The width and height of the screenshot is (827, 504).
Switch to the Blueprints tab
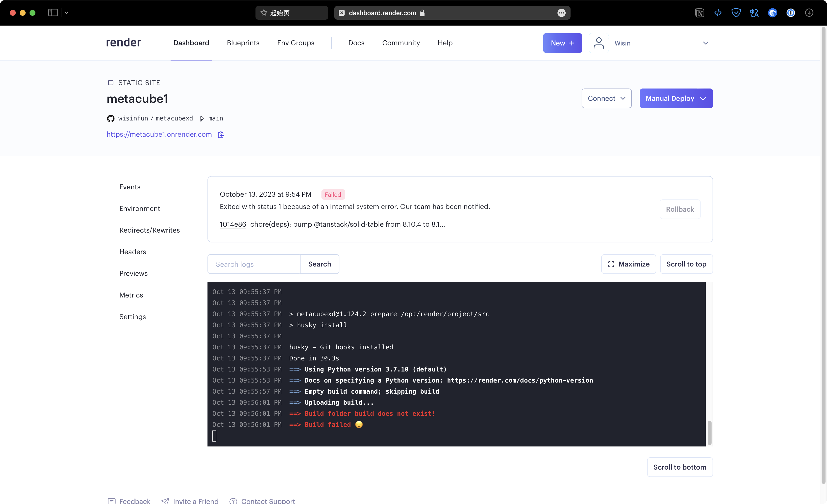coord(243,43)
